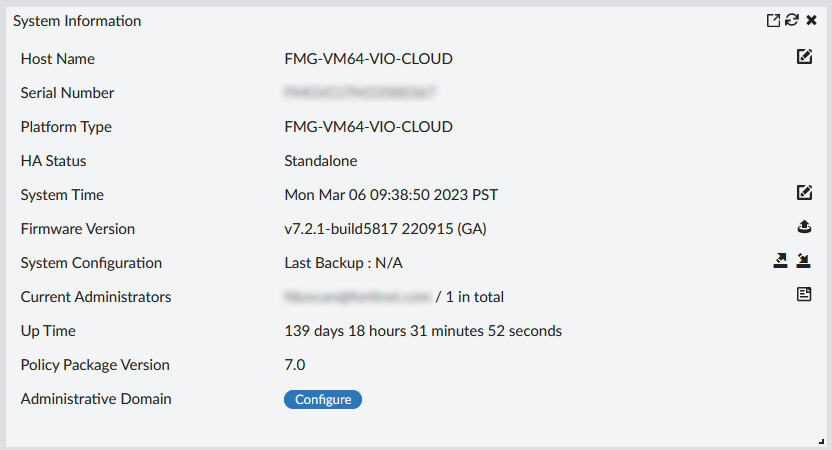
Task: Click the Policy Package Version 7.0 value
Action: (295, 365)
